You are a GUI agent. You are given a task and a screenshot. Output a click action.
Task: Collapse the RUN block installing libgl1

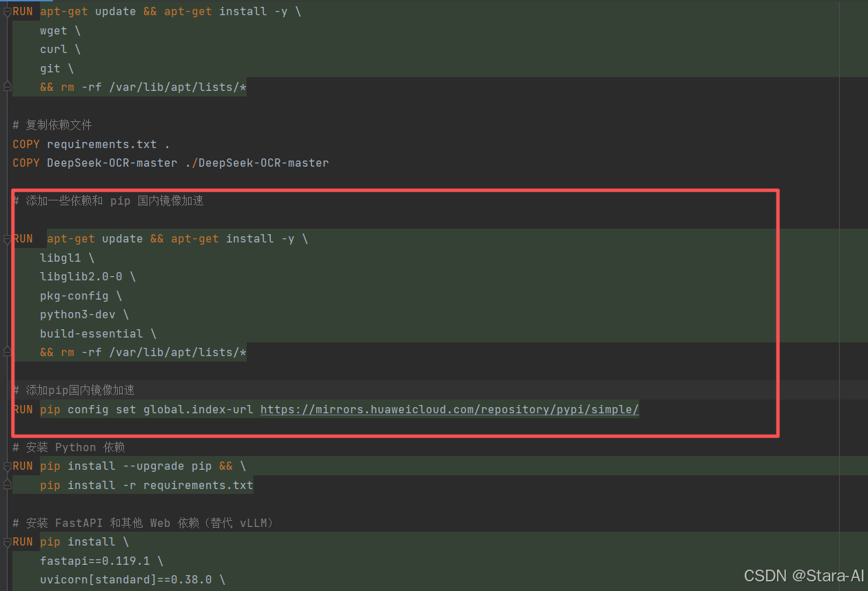click(x=7, y=239)
